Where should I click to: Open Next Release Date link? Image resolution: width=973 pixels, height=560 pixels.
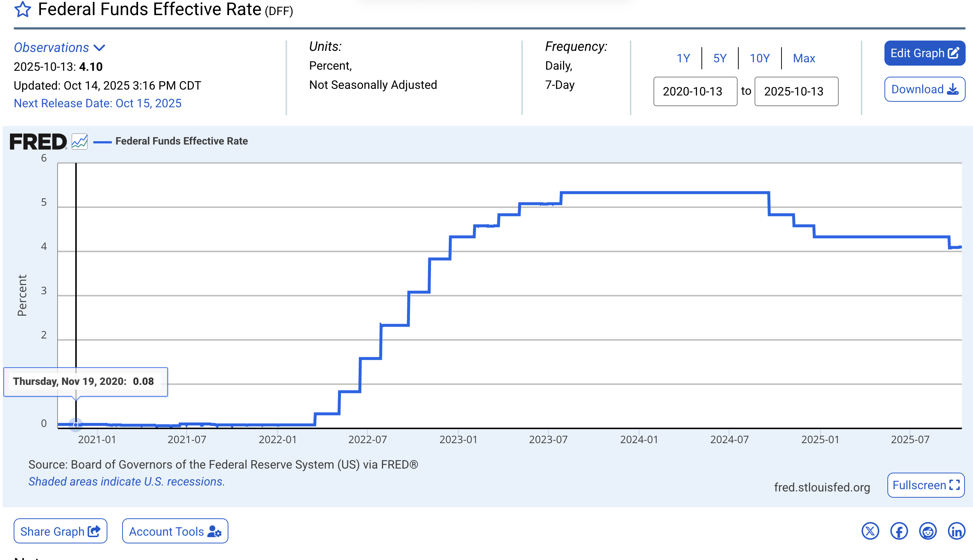click(x=97, y=103)
